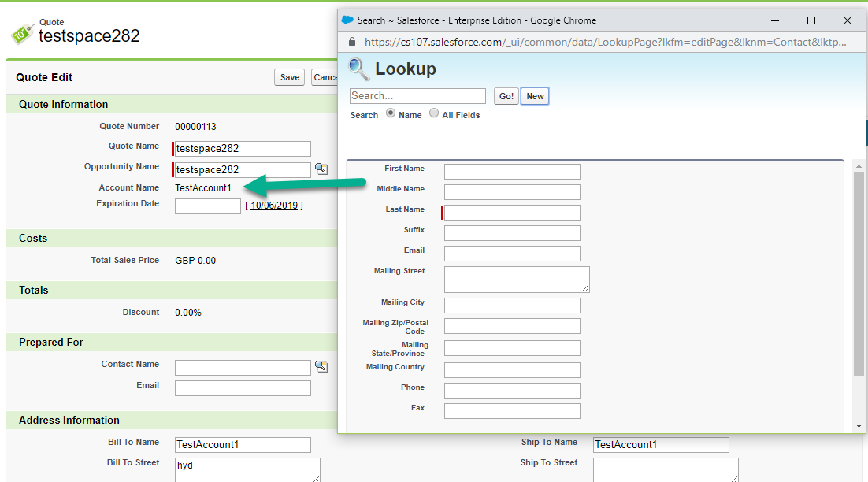The height and width of the screenshot is (482, 868).
Task: Click the Save button in Quote Edit
Action: click(x=290, y=77)
